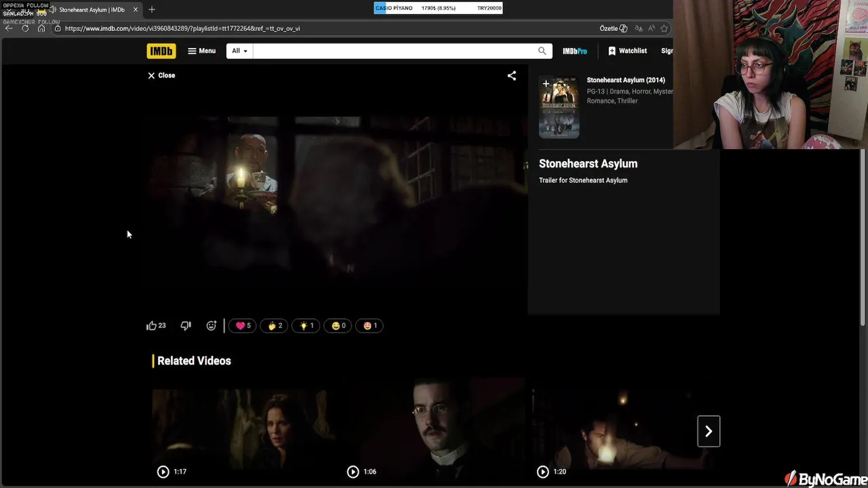Play the 1:20 related video
868x488 pixels.
point(624,431)
